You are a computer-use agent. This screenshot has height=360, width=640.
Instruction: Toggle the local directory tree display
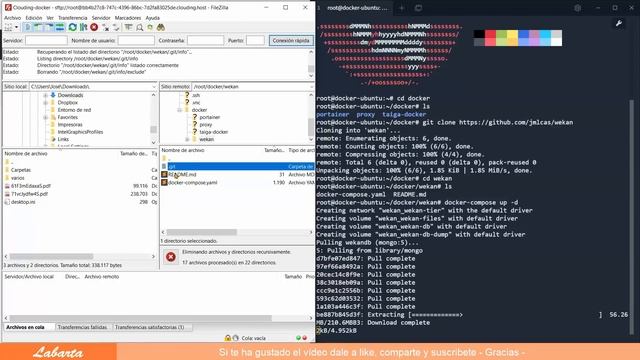38,27
